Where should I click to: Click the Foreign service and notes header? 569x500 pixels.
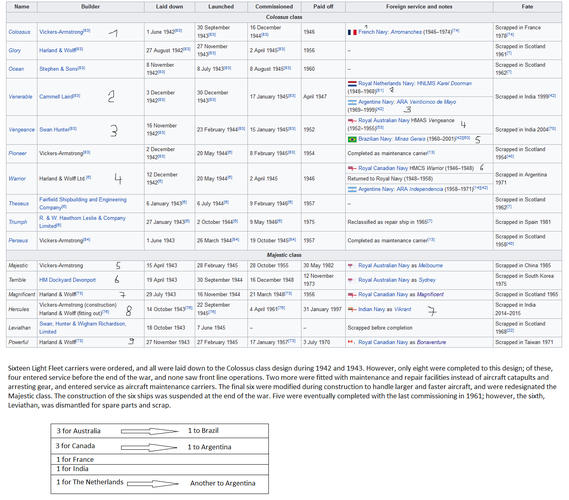click(x=419, y=7)
